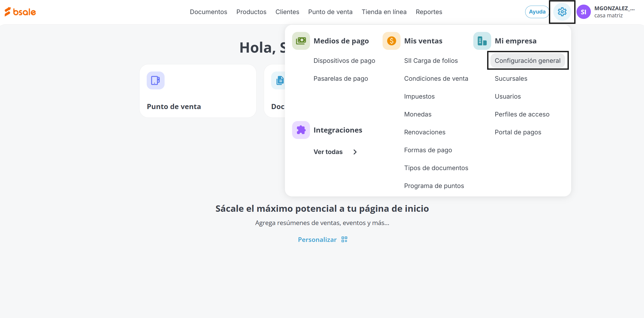The width and height of the screenshot is (644, 318).
Task: Open the Documentos menu
Action: (x=208, y=12)
